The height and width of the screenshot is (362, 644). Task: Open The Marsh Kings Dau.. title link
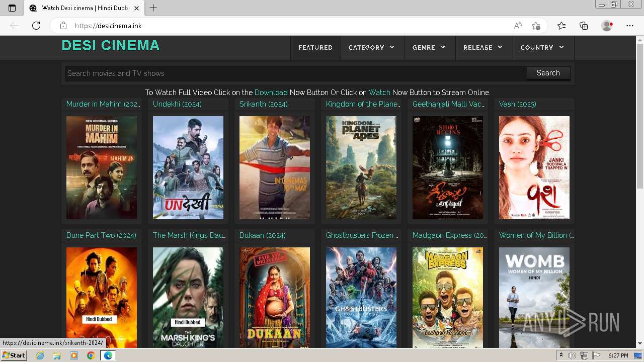click(x=190, y=235)
